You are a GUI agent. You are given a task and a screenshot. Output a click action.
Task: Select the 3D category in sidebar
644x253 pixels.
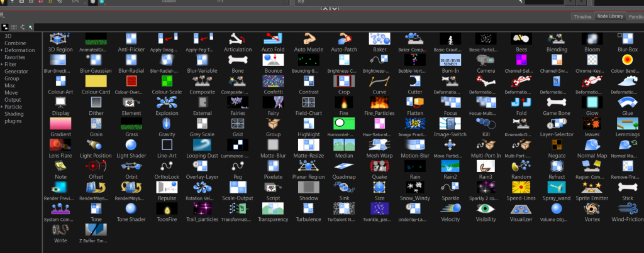click(x=8, y=36)
